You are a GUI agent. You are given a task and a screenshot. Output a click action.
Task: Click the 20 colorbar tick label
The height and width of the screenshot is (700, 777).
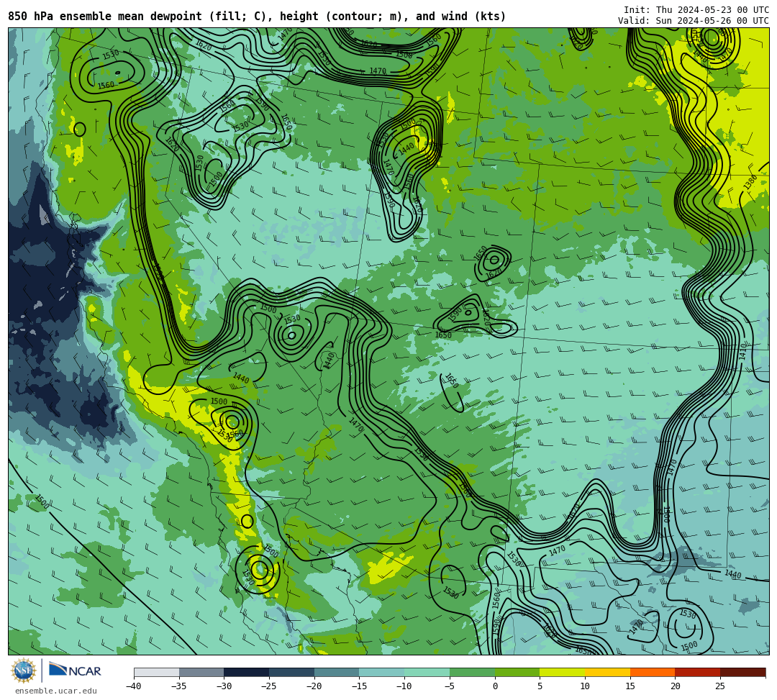(676, 686)
